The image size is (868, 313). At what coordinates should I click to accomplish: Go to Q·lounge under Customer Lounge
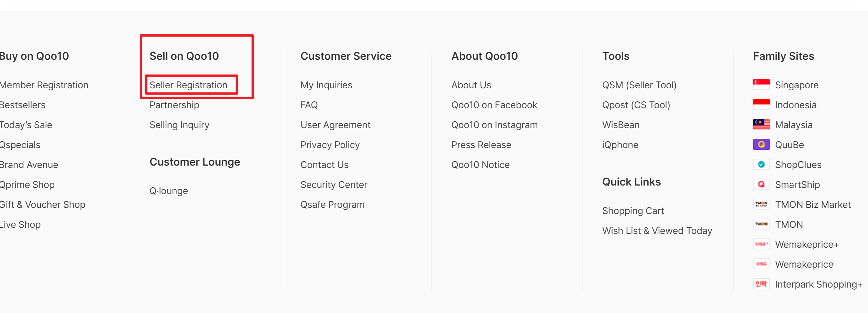pos(168,190)
